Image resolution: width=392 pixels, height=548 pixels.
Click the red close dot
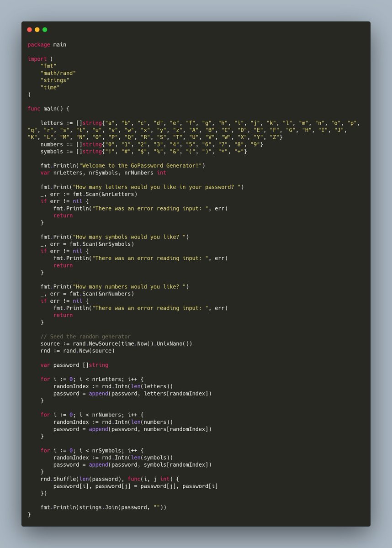[x=30, y=30]
